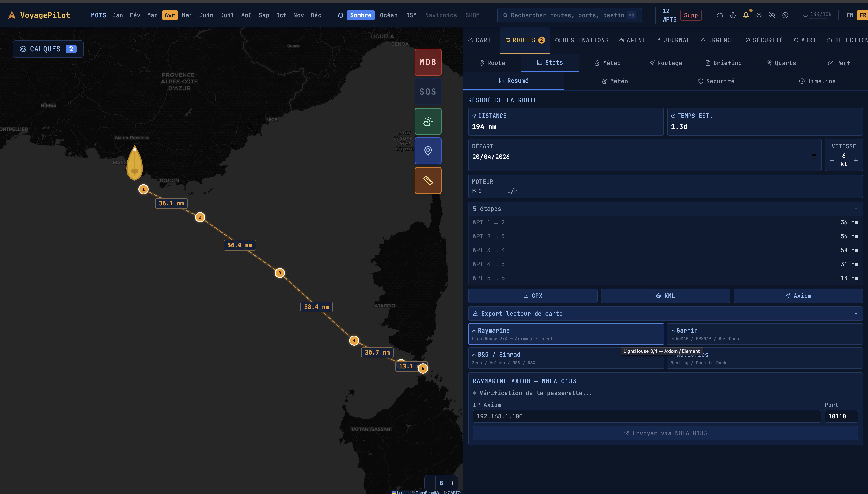Switch language to EN
This screenshot has width=868, height=494.
(x=850, y=15)
